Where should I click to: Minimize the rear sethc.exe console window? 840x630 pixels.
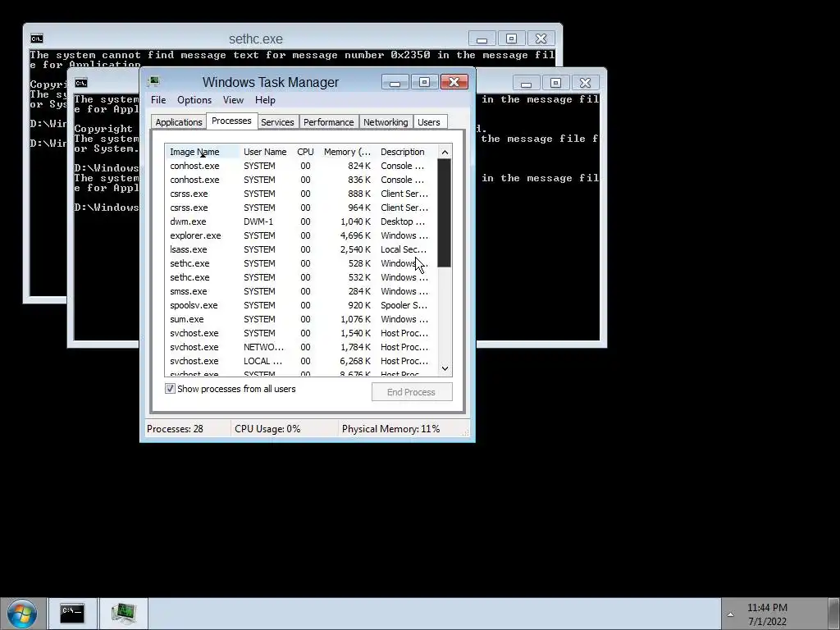(482, 39)
